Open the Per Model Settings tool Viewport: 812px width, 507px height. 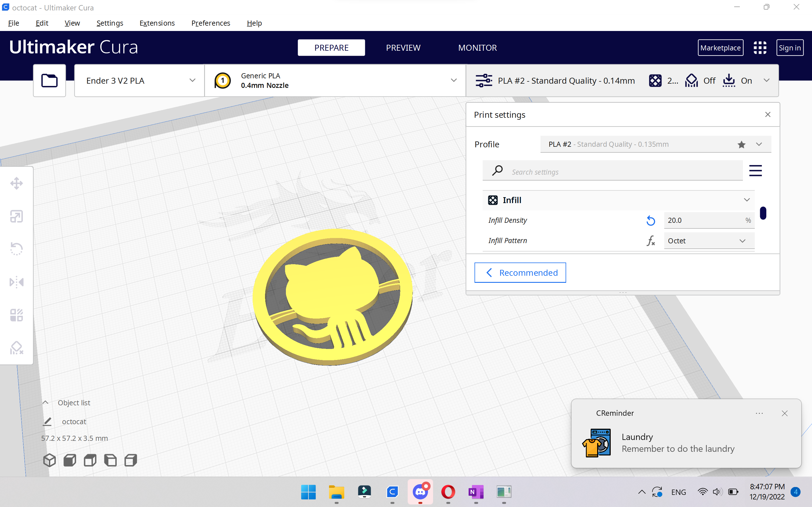pos(16,315)
